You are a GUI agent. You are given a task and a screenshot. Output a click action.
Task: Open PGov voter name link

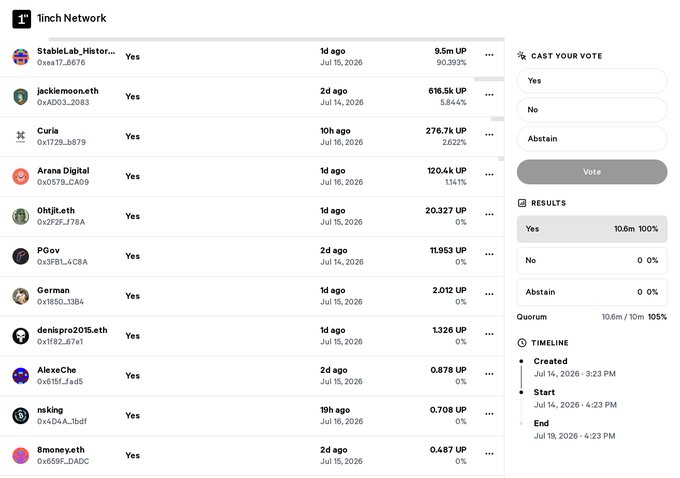tap(48, 251)
